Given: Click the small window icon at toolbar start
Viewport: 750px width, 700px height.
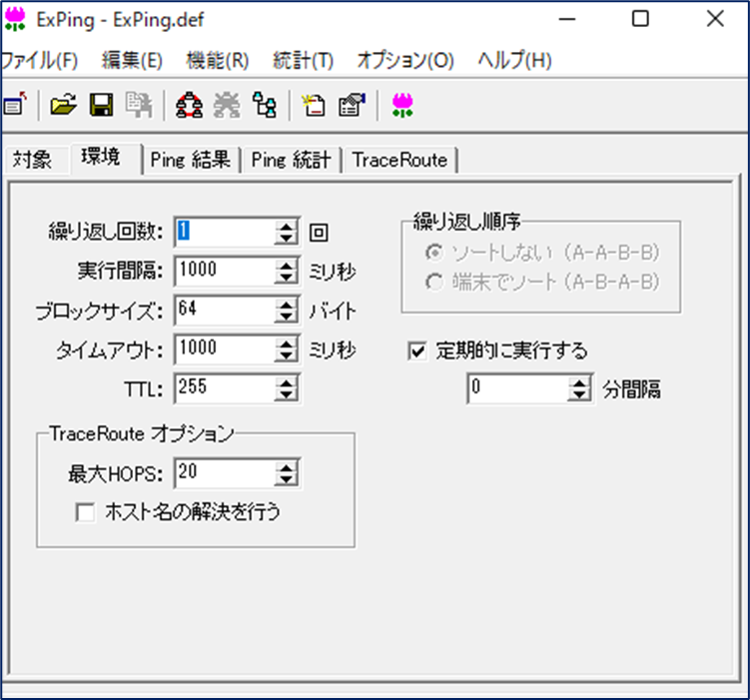Looking at the screenshot, I should coord(15,104).
